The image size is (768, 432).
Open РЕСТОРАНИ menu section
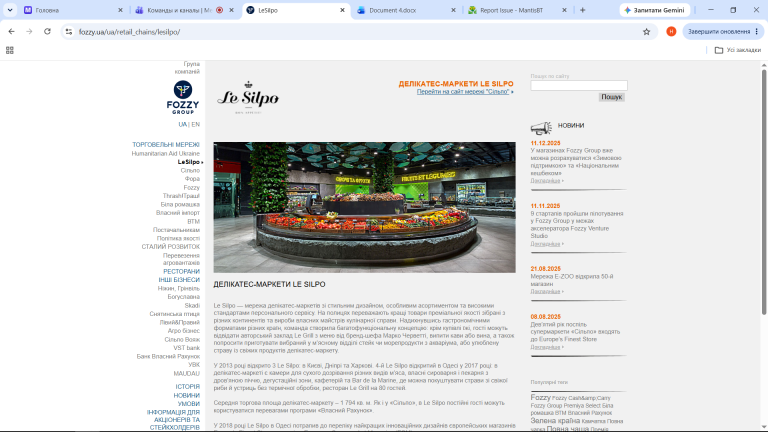point(181,271)
